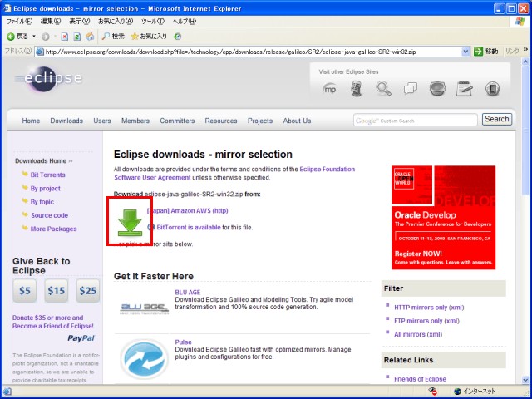Open the By project sidebar link
This screenshot has height=399, width=532.
point(46,189)
